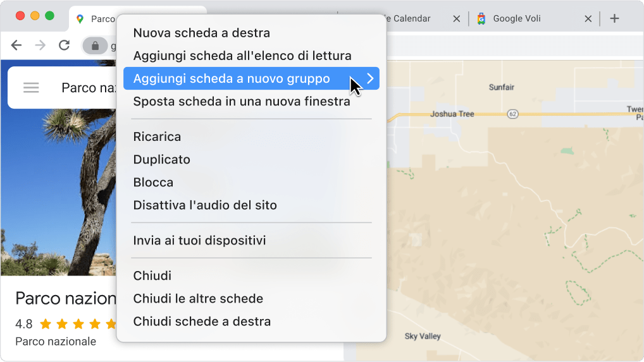The width and height of the screenshot is (644, 362).
Task: Open a new tab with plus icon
Action: coord(614,19)
